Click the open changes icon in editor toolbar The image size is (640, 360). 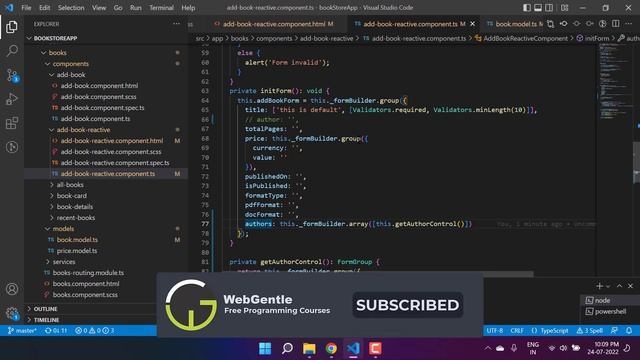pos(550,24)
